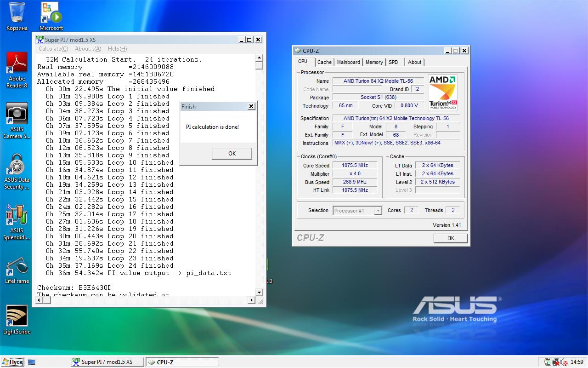The height and width of the screenshot is (368, 588).
Task: Switch to the Memory tab in CPU-Z
Action: pyautogui.click(x=374, y=62)
